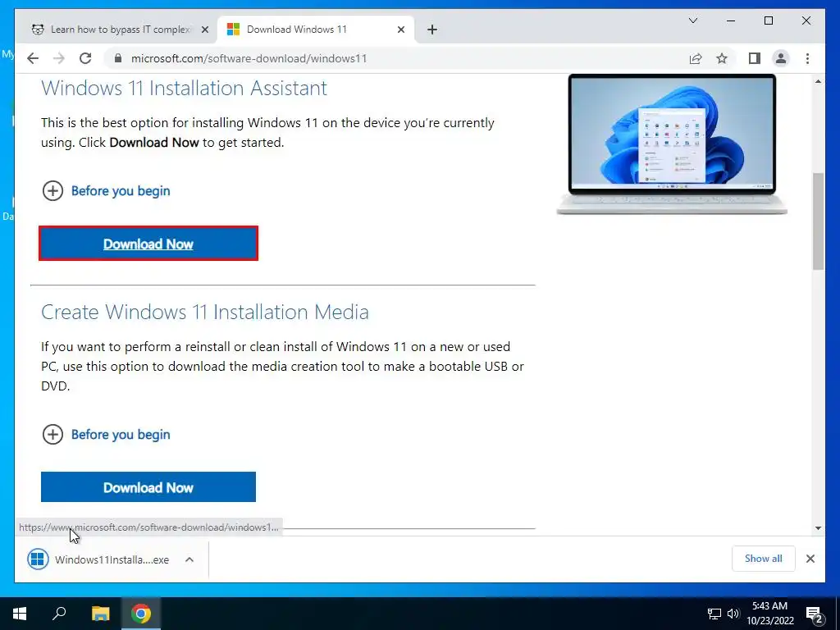Maximize the Chrome window
840x630 pixels.
point(768,21)
